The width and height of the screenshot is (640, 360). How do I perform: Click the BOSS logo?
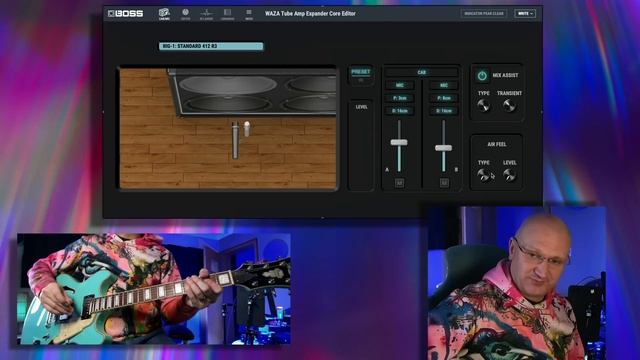pyautogui.click(x=126, y=13)
